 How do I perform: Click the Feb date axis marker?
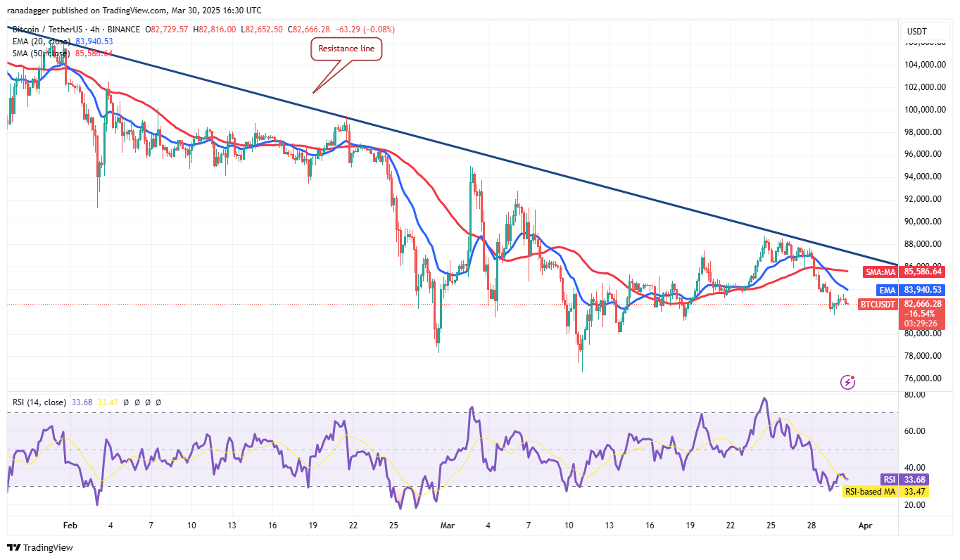pos(68,525)
